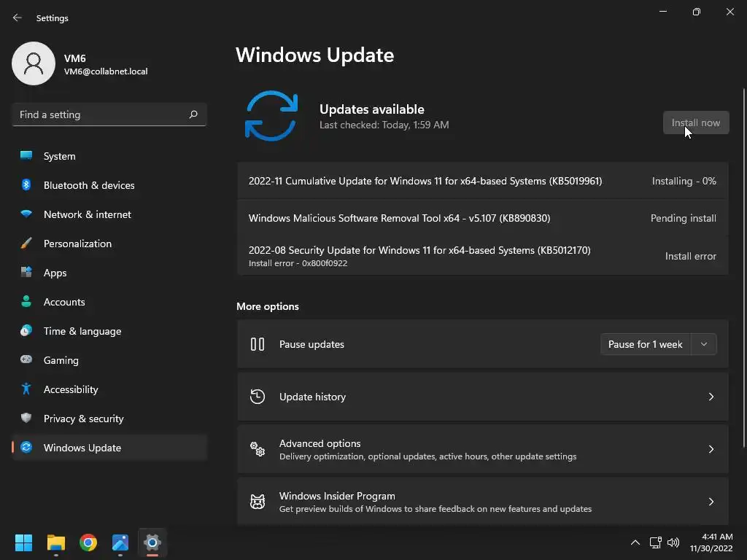Screen dimensions: 747x560
Task: Click the 'Install error - 0x800f0922' text
Action: pyautogui.click(x=298, y=263)
